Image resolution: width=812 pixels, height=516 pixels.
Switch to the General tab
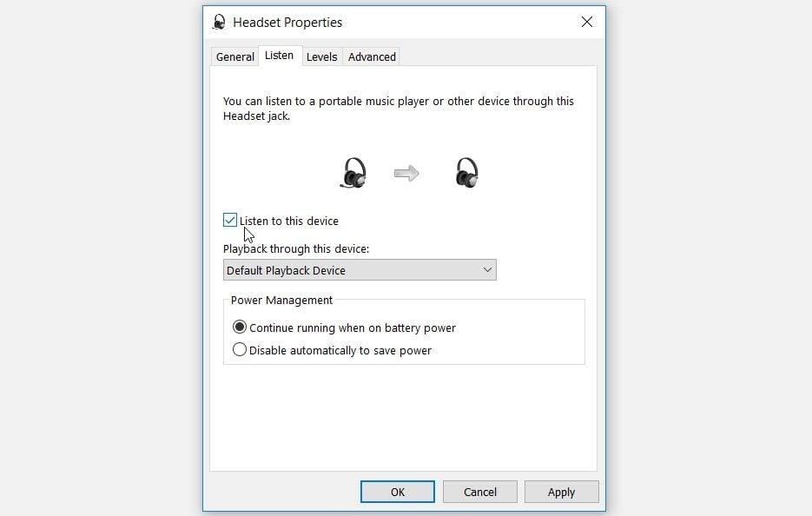tap(235, 56)
